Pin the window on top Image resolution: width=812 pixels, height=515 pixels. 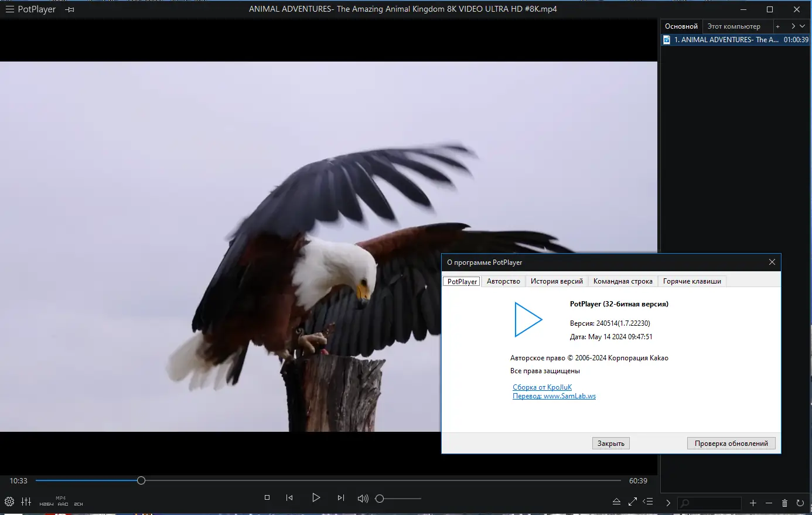tap(70, 10)
